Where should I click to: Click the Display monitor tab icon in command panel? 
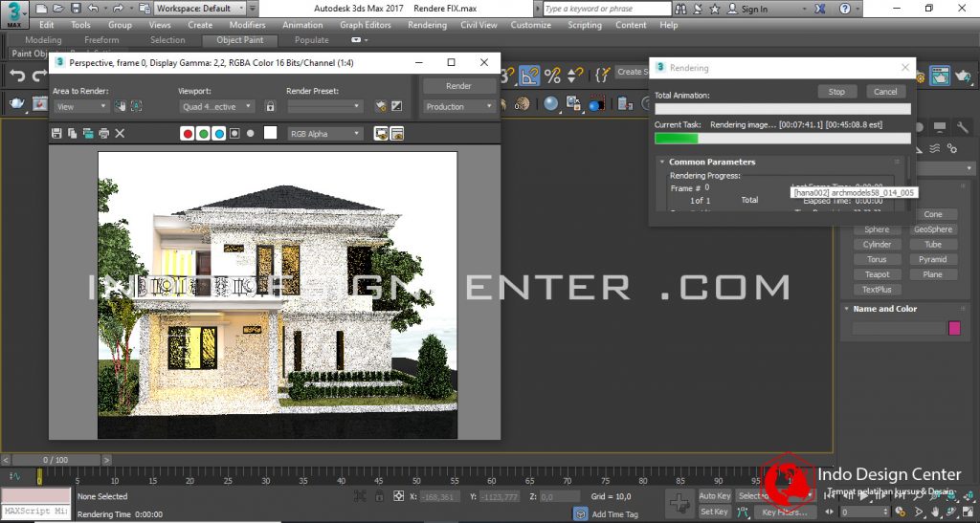940,128
